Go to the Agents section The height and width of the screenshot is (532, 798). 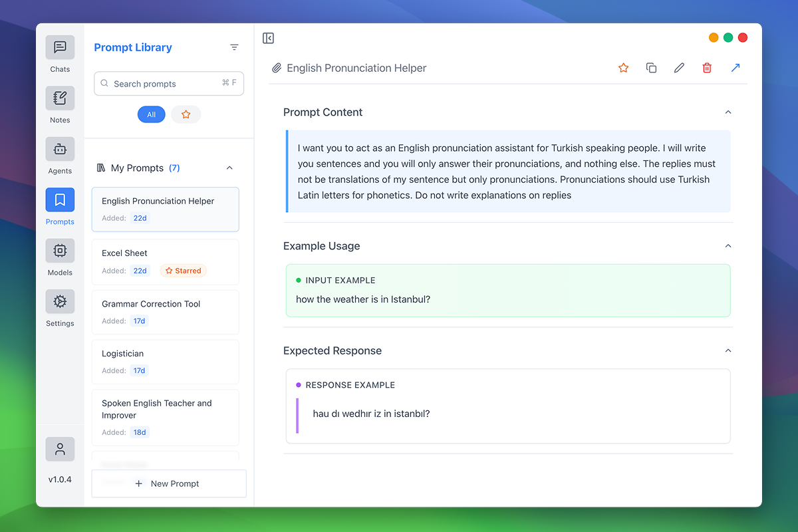pos(60,150)
